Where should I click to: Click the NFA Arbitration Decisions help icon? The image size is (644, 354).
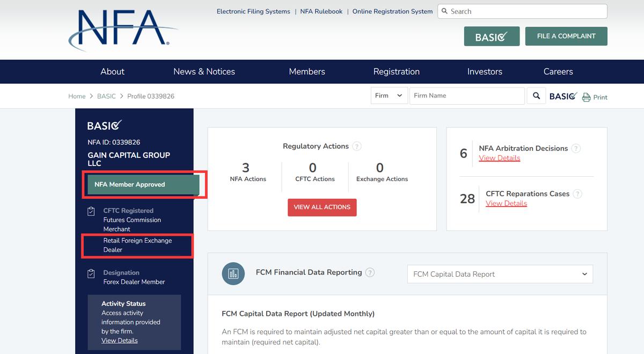pos(576,148)
